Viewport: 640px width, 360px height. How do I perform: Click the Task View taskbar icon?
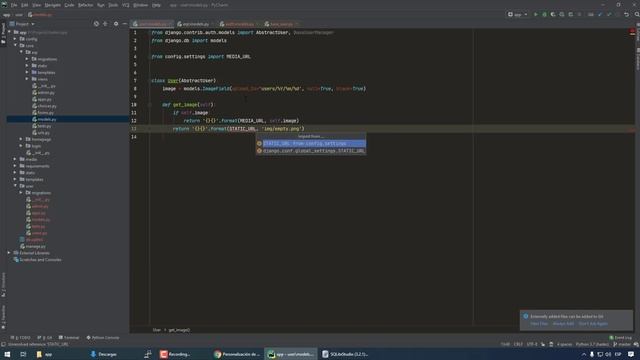pos(23,354)
